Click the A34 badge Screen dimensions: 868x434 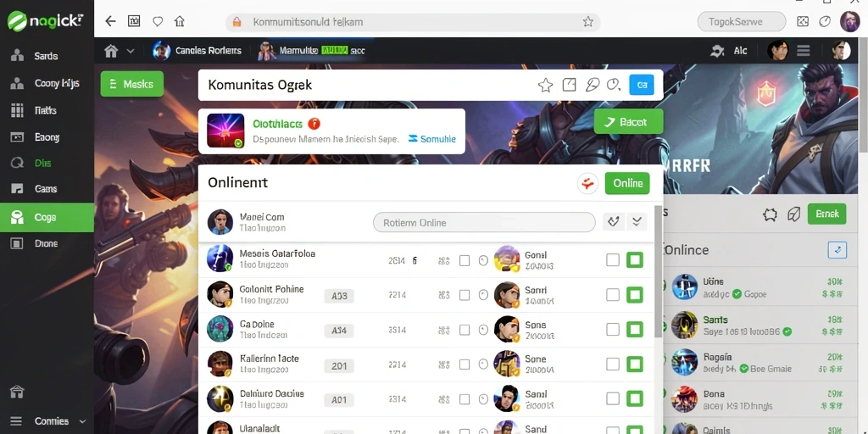[339, 331]
